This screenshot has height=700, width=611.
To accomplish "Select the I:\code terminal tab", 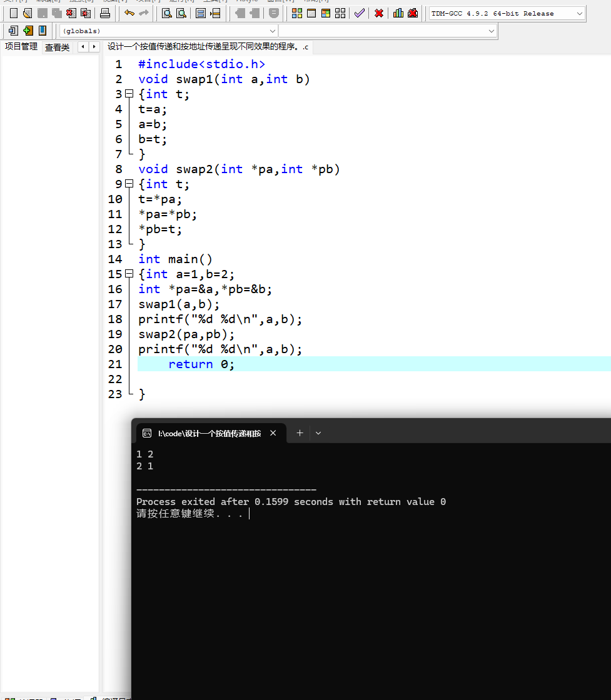I will (x=210, y=434).
